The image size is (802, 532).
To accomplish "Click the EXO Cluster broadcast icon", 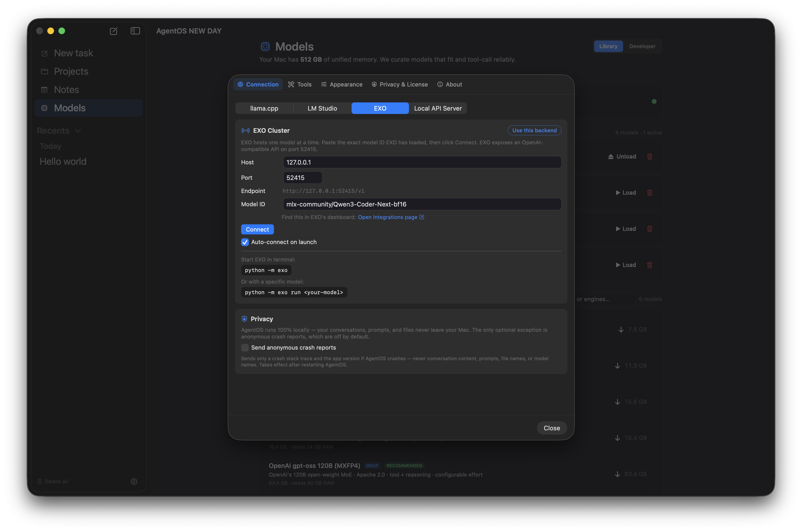I will click(x=245, y=131).
